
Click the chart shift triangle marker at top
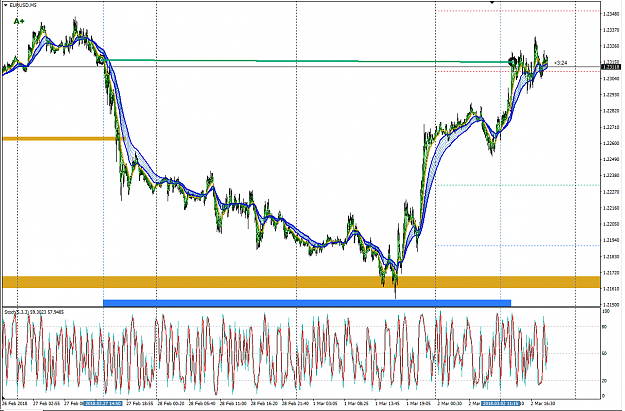492,2
